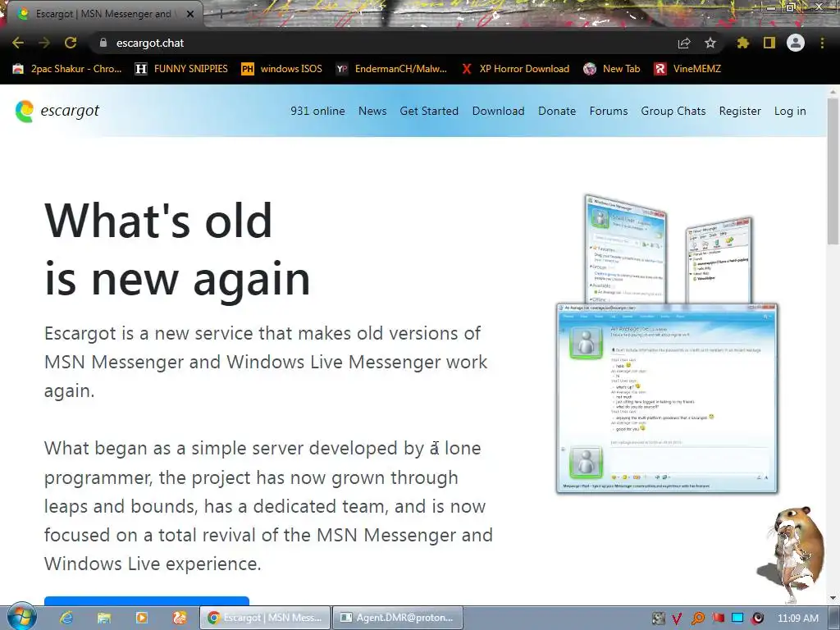Open the New Tab bookmark
This screenshot has height=630, width=840.
(612, 69)
